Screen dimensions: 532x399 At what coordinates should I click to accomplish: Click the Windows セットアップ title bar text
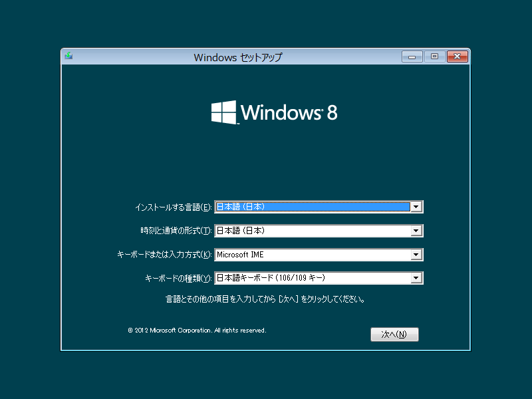pos(238,57)
